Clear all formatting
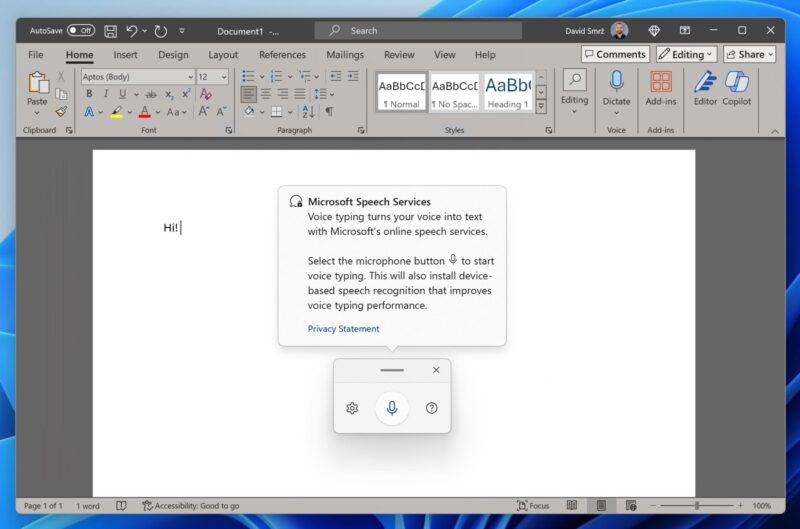This screenshot has width=800, height=529. point(206,94)
